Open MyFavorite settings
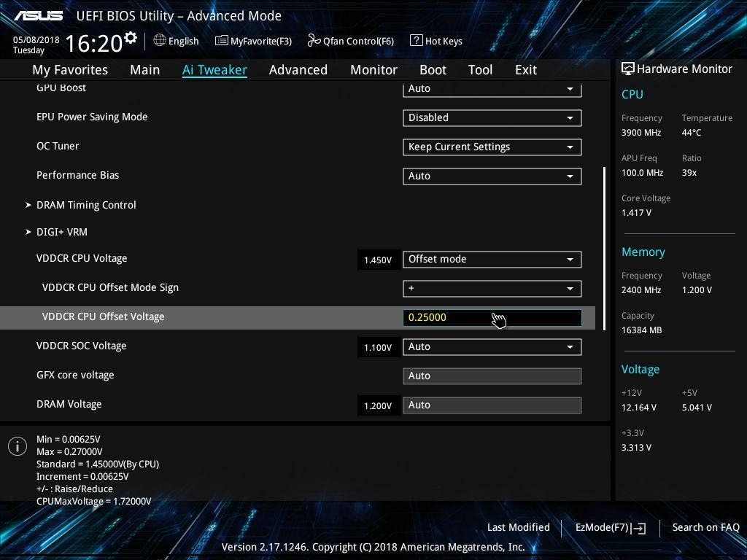 (x=253, y=41)
